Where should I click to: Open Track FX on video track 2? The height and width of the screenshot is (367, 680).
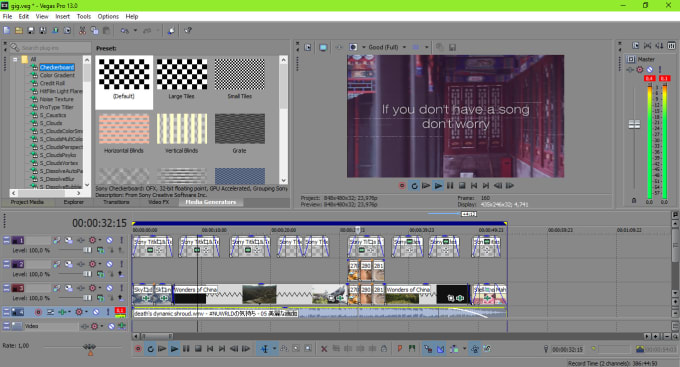81,264
